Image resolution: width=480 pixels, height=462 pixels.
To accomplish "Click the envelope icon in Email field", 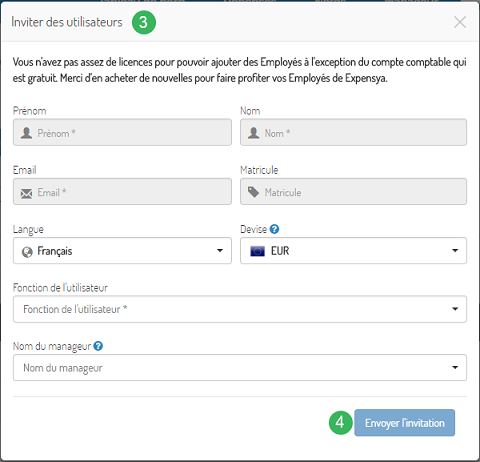I will pos(26,193).
